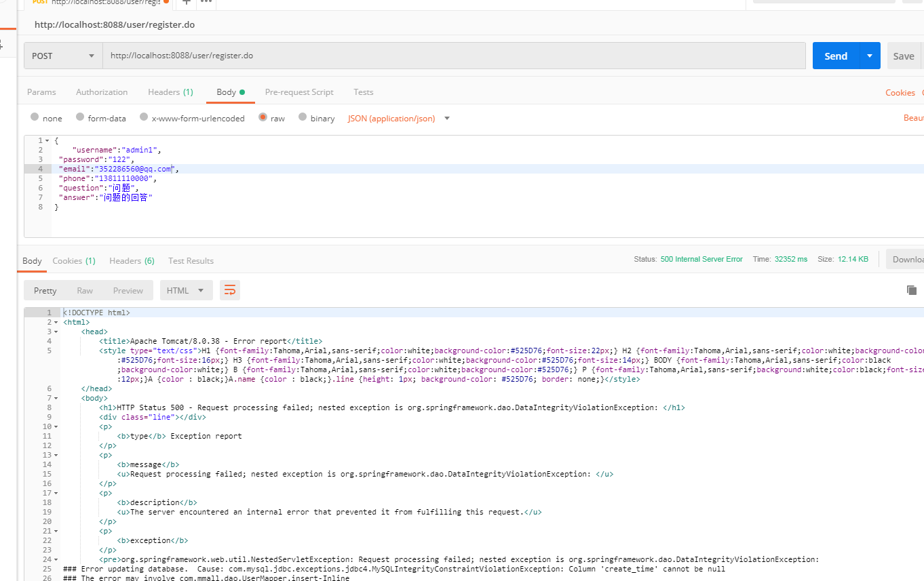Click the Download response button
Viewport: 924px width, 581px height.
click(905, 259)
